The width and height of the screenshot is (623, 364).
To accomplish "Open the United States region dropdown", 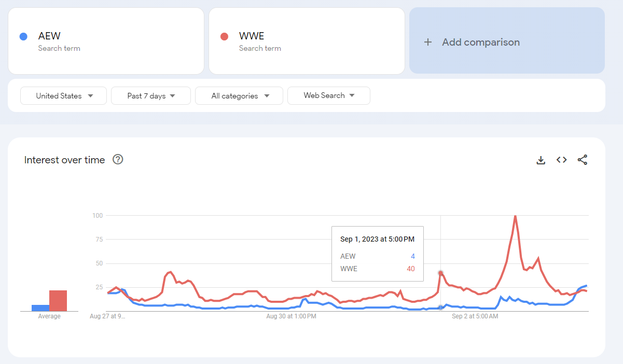I will coord(64,96).
